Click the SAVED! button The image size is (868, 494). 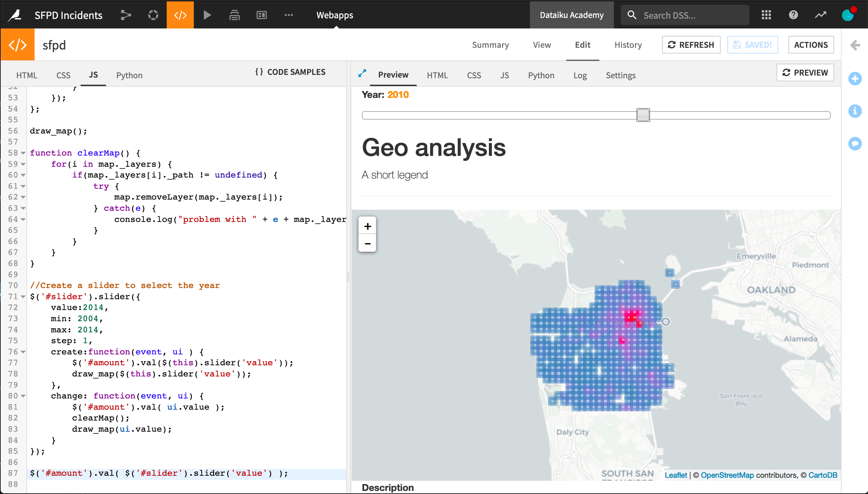coord(752,45)
